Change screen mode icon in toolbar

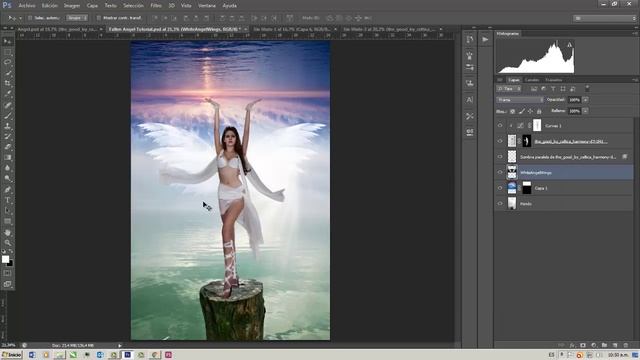(x=7, y=284)
